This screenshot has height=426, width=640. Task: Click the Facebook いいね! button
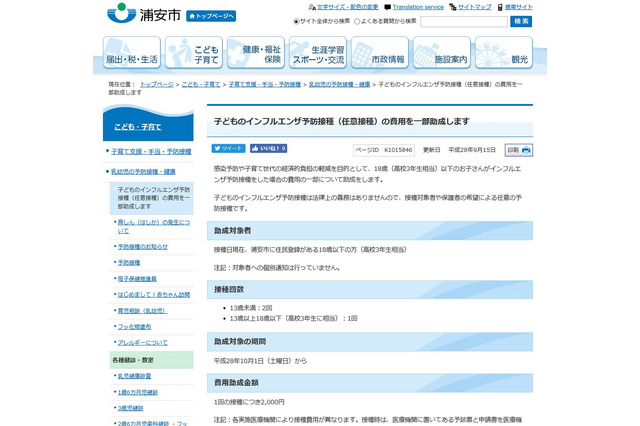269,149
